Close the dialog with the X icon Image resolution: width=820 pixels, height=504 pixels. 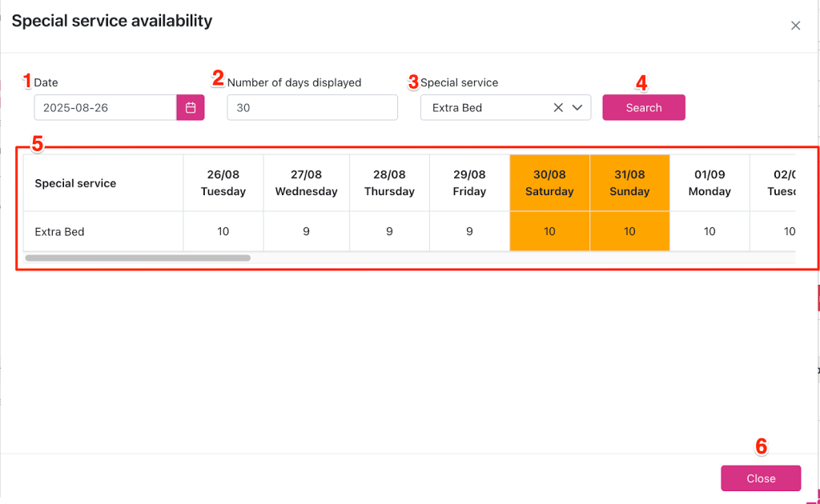(795, 26)
